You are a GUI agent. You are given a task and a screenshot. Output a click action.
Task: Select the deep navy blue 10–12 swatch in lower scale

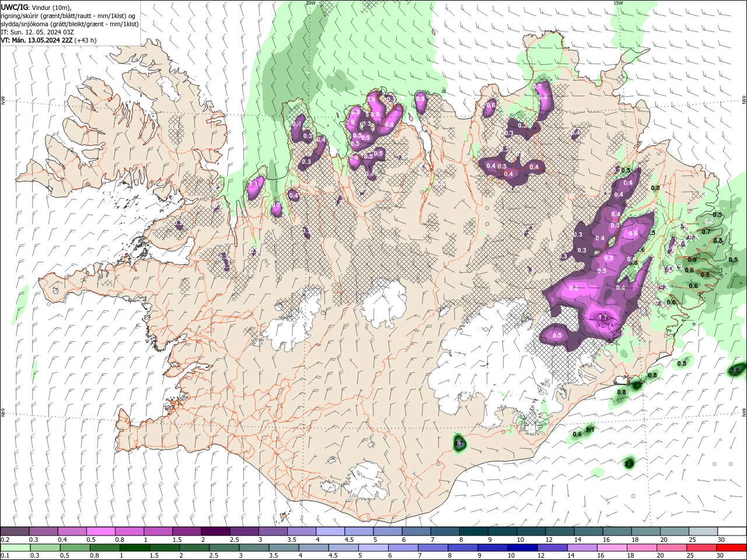522,548
